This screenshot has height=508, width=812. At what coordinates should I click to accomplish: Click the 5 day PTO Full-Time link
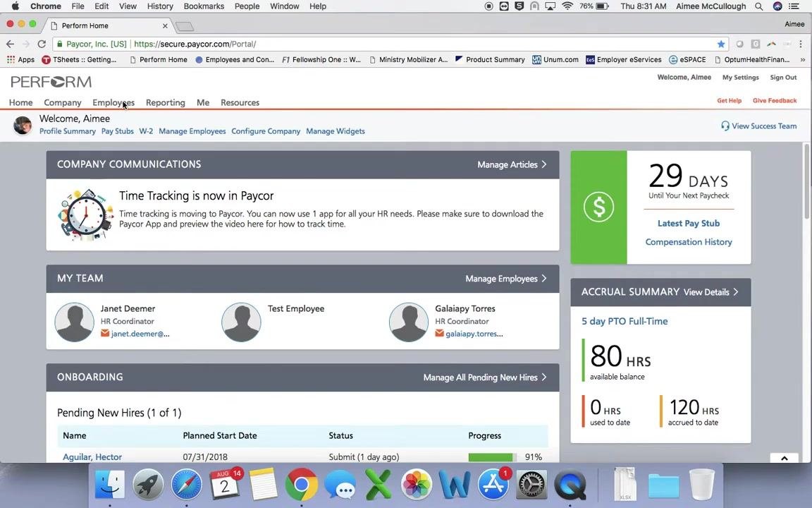tap(625, 321)
